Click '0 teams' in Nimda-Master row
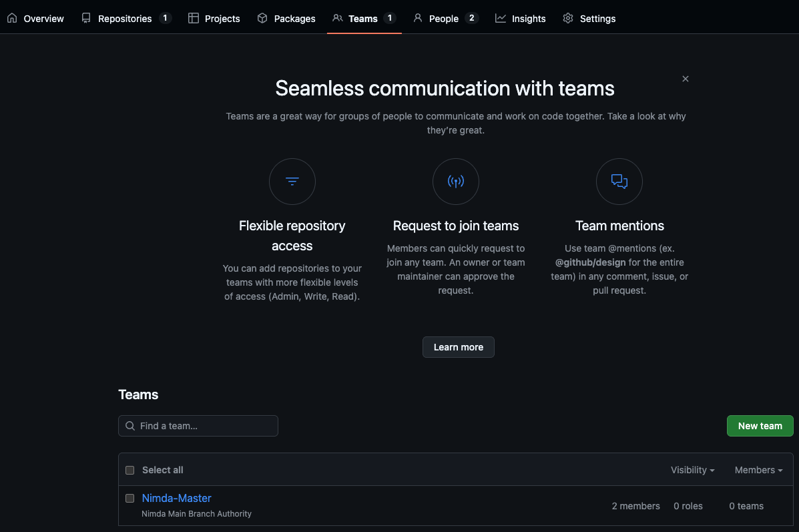Viewport: 799px width, 532px height. (746, 506)
